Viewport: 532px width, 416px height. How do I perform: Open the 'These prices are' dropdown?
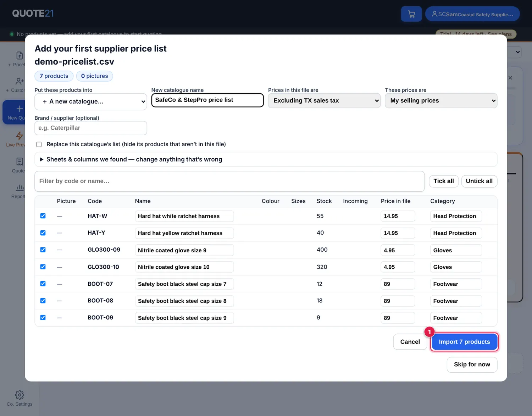[441, 101]
